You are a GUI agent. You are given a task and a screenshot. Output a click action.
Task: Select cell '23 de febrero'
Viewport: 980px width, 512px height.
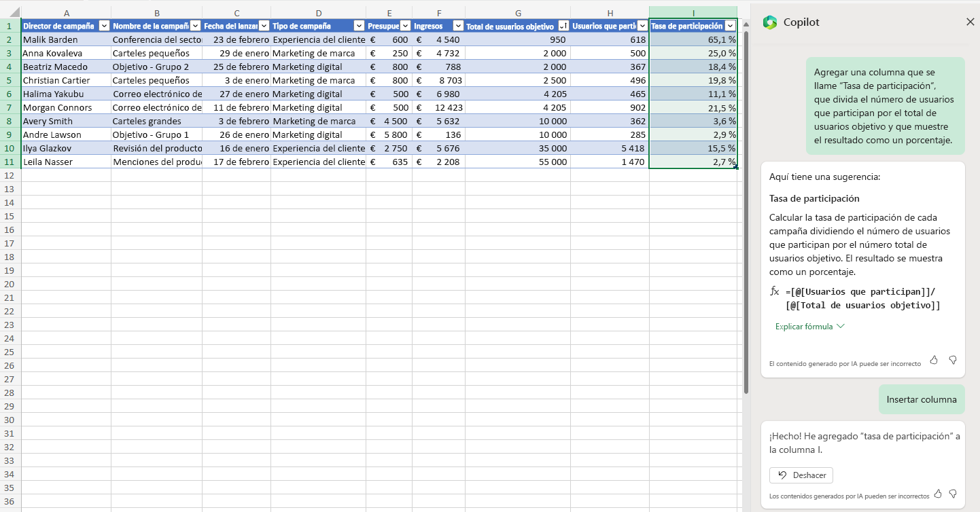tap(237, 39)
